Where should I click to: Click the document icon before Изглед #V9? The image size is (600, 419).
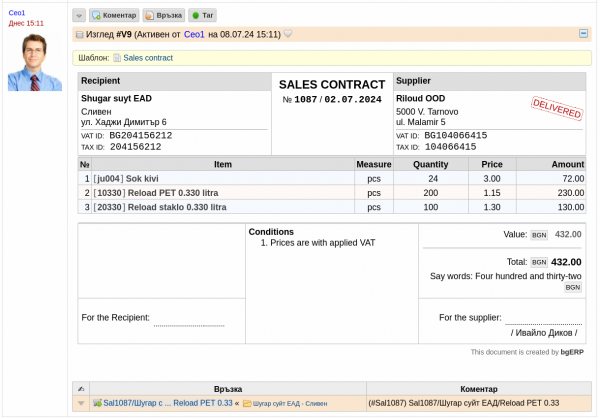point(80,34)
